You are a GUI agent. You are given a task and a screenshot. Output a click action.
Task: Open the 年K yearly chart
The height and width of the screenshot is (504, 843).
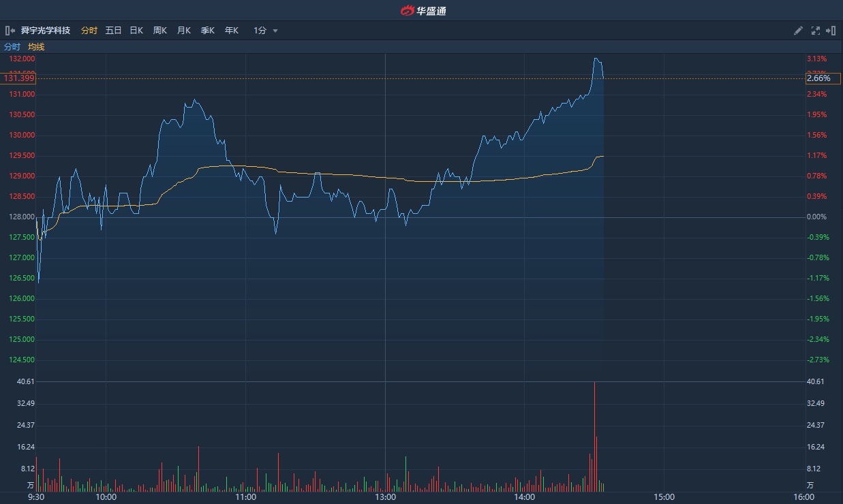click(x=232, y=31)
